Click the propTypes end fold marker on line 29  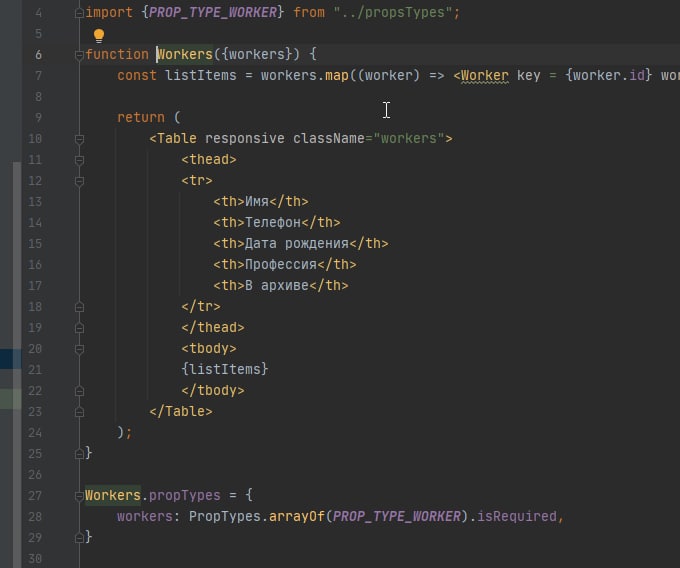click(x=79, y=539)
